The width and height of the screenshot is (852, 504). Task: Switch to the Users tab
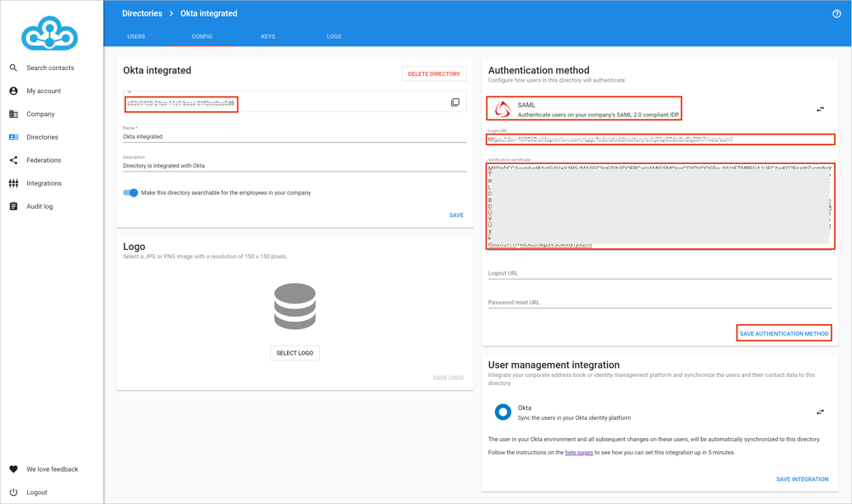(136, 36)
